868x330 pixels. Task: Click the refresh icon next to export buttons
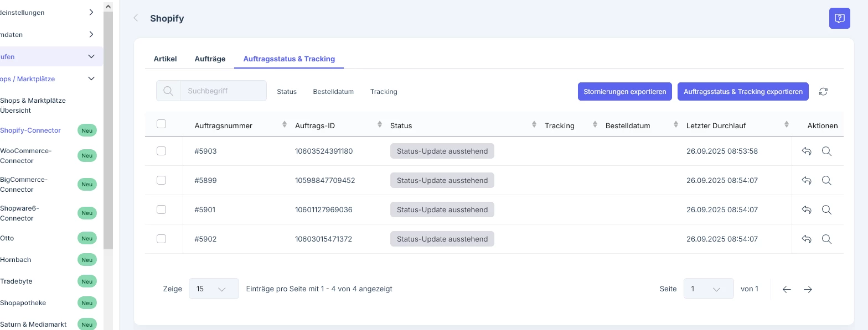[823, 92]
